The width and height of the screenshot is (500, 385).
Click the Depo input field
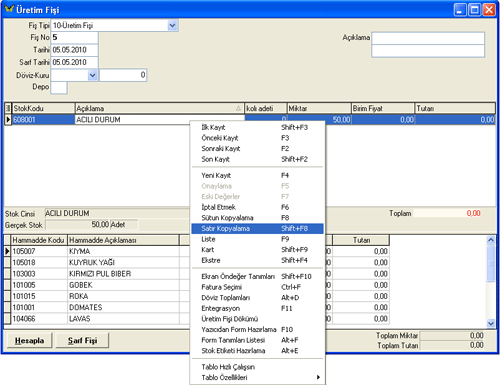click(59, 87)
